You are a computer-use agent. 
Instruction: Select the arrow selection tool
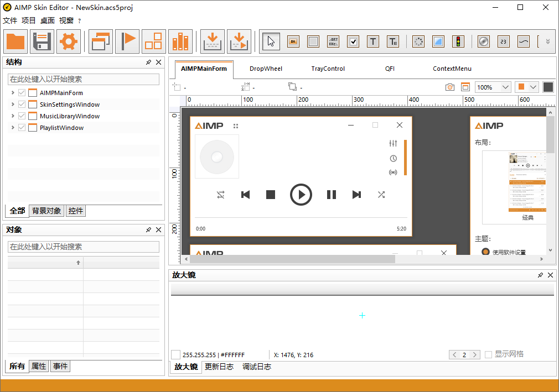[x=271, y=41]
